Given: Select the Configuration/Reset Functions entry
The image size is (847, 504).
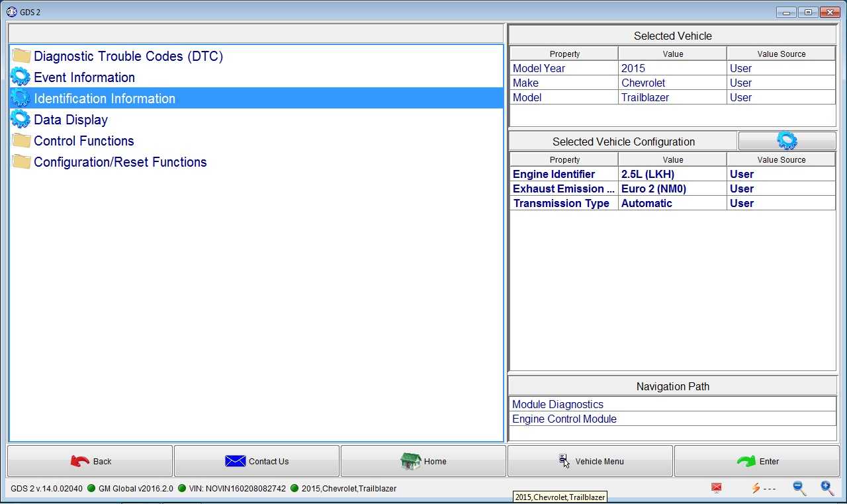Looking at the screenshot, I should point(256,162).
